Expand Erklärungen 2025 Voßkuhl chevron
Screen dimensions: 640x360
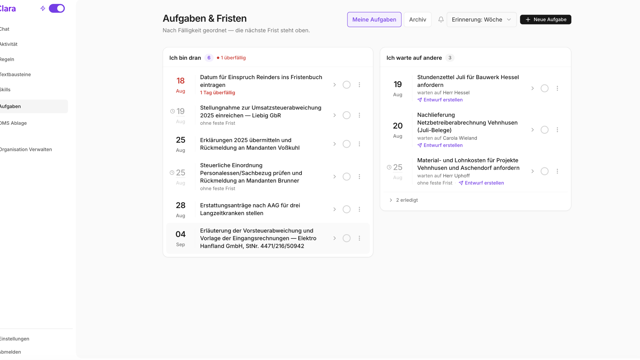pos(334,144)
